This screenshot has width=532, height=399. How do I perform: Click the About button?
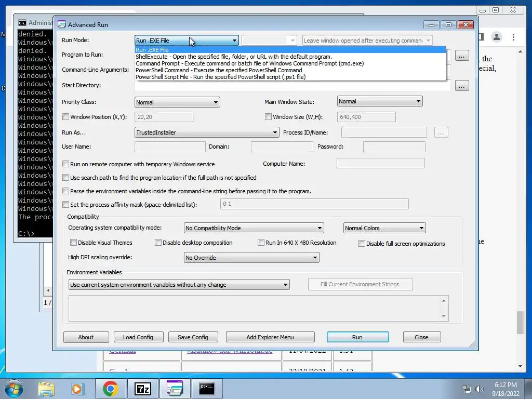(x=86, y=337)
